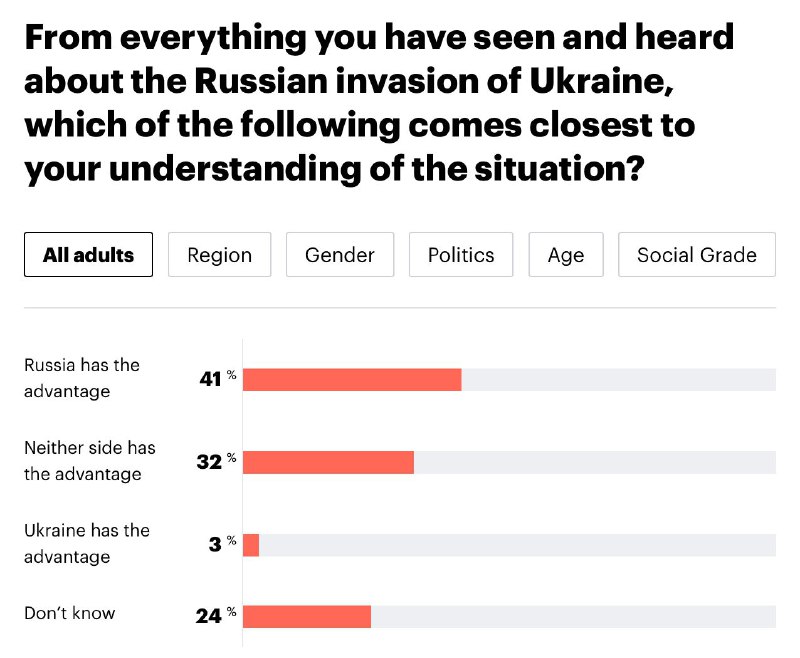Viewport: 800px width, 658px height.
Task: Switch to the Politics tab
Action: [461, 255]
